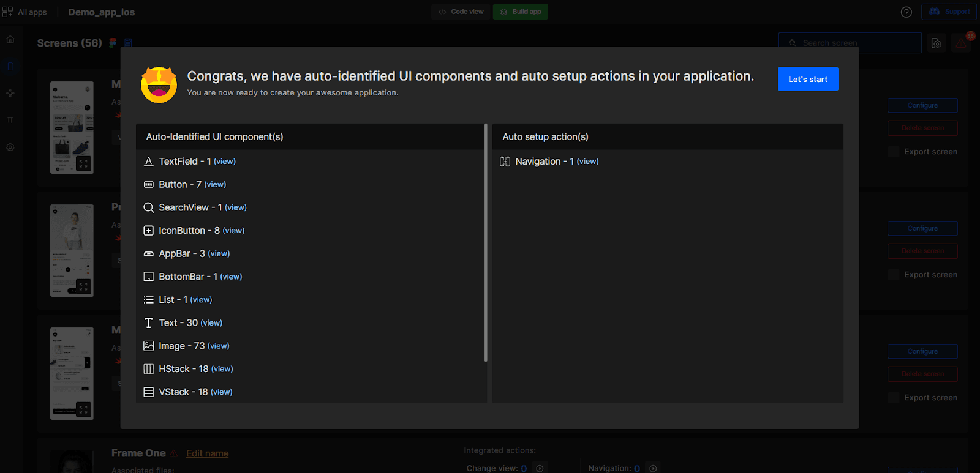Open the red warning alerts icon
This screenshot has height=473, width=980.
point(961,43)
